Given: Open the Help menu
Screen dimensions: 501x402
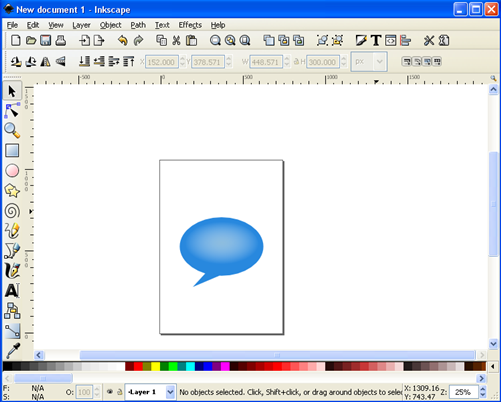Looking at the screenshot, I should [x=218, y=25].
